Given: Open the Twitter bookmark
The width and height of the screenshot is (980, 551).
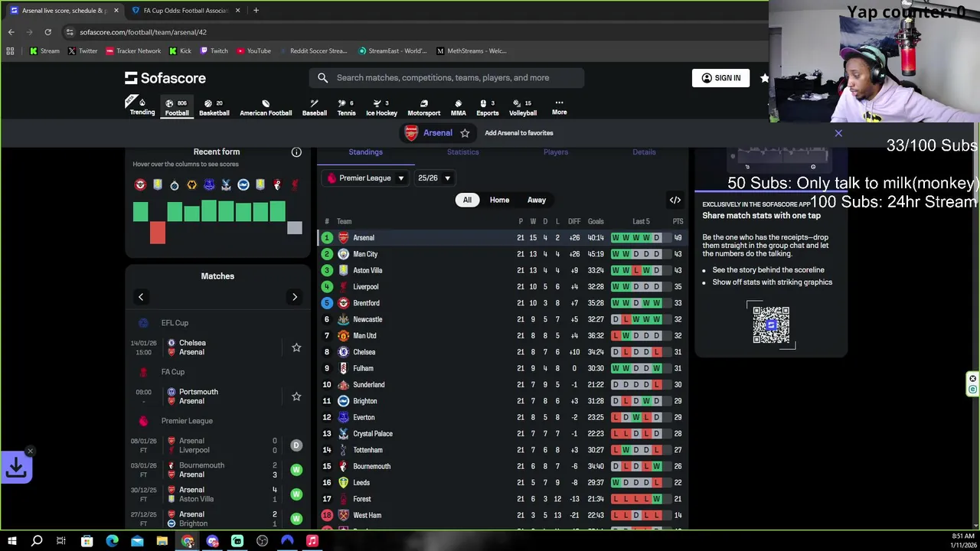Looking at the screenshot, I should tap(82, 51).
